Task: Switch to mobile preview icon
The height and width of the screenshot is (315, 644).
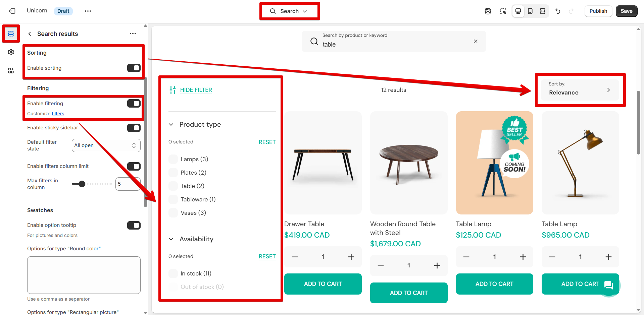Action: point(530,11)
